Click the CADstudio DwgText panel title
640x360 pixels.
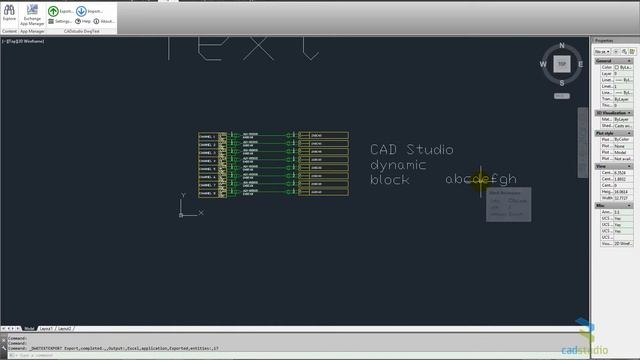(82, 31)
